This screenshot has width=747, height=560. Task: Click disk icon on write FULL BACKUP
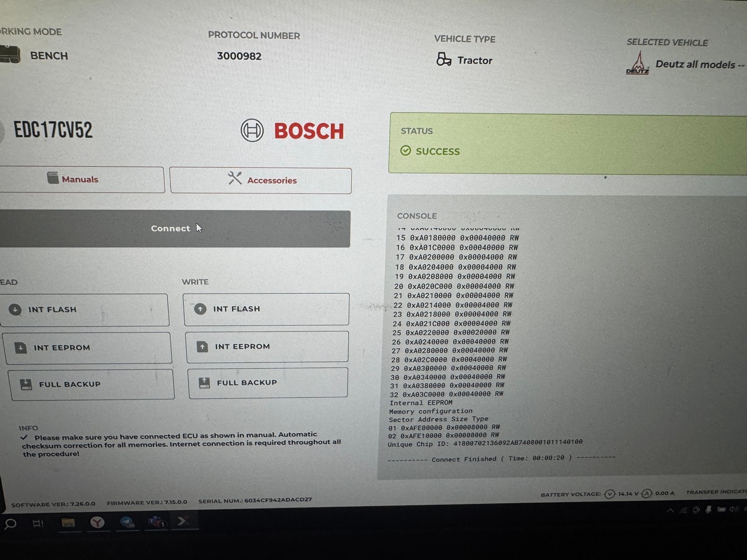coord(204,383)
